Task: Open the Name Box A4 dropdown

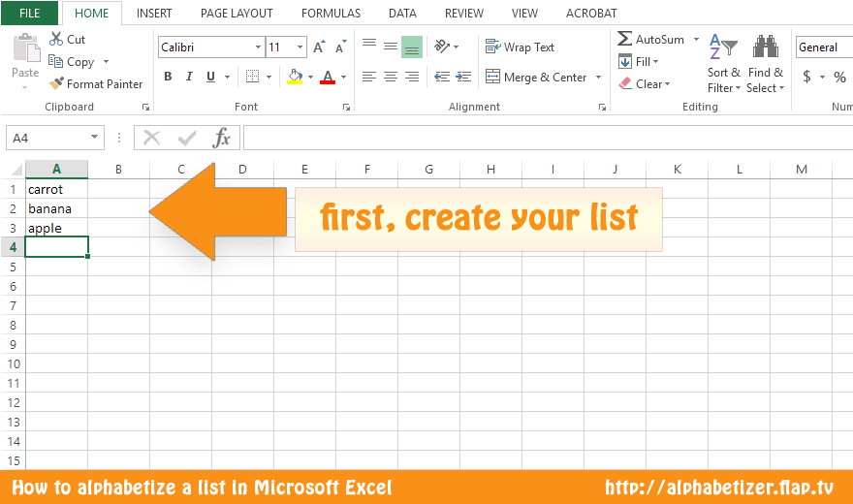Action: pos(94,138)
